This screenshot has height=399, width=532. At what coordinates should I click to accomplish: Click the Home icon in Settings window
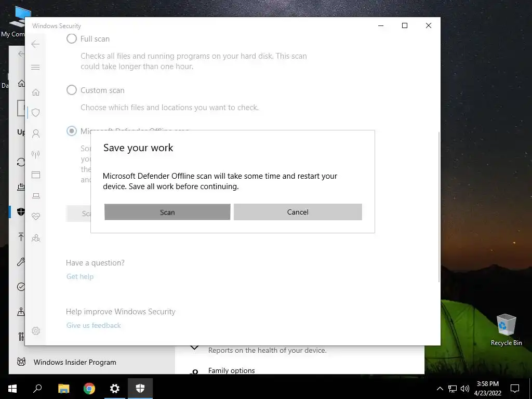21,83
